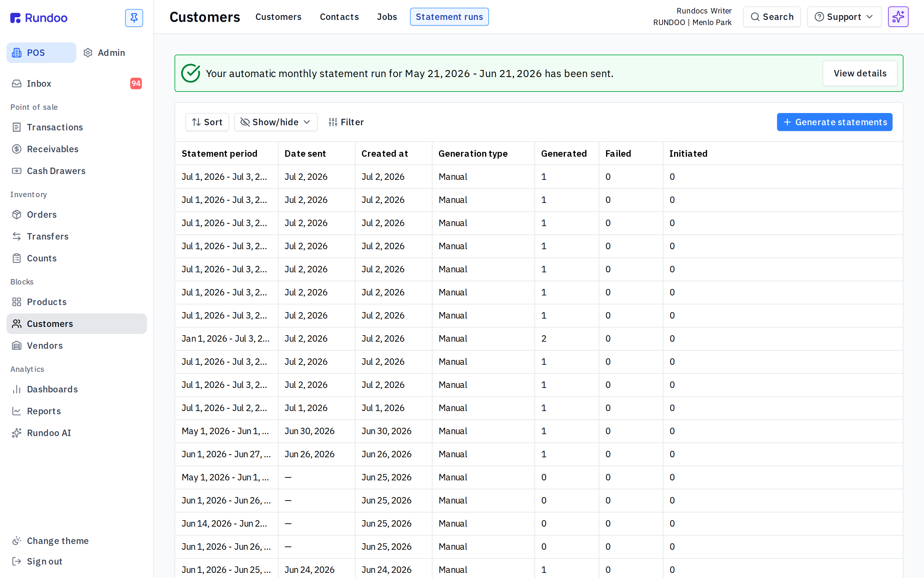Viewport: 924px width, 578px height.
Task: Click the Support chevron arrow
Action: [870, 17]
